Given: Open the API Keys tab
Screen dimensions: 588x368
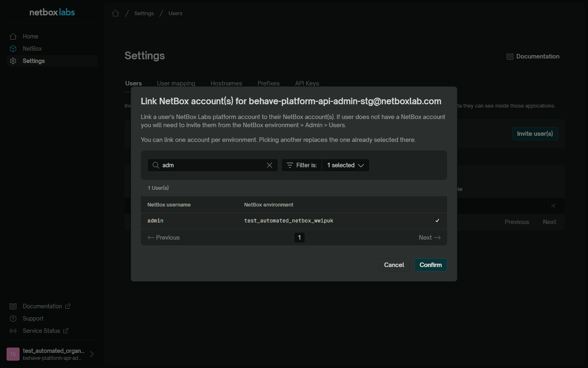Looking at the screenshot, I should pyautogui.click(x=307, y=83).
